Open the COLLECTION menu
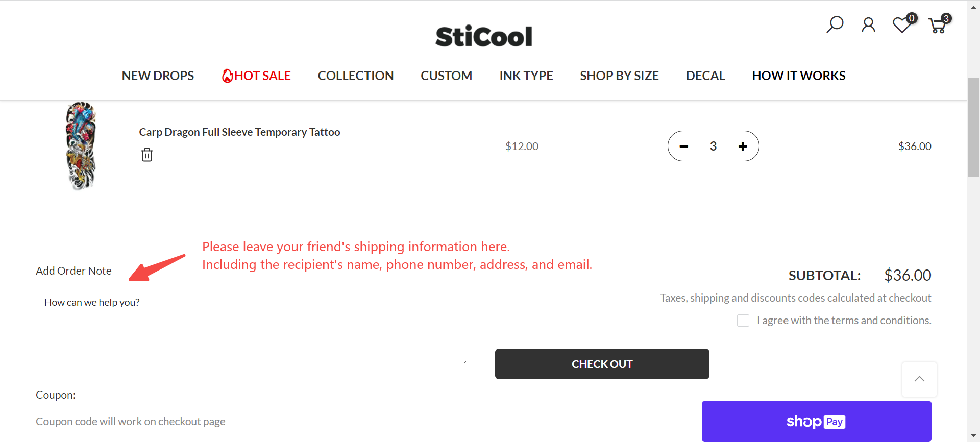Viewport: 980px width, 442px height. (x=356, y=76)
